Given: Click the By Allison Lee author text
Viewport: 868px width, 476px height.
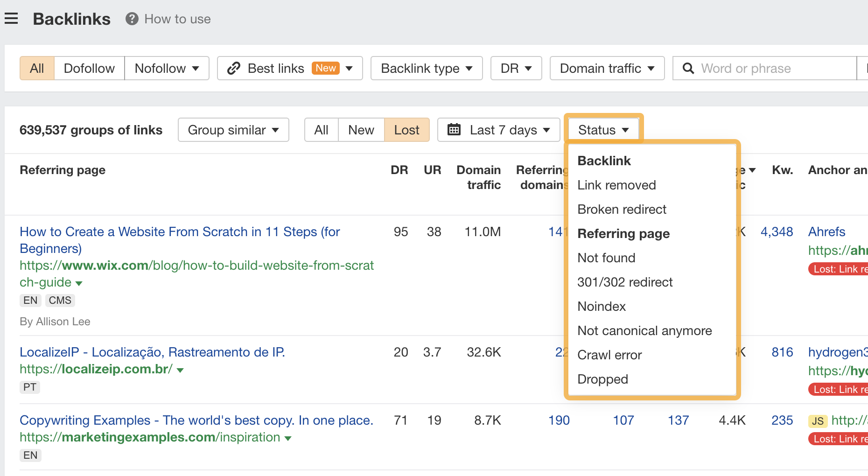Looking at the screenshot, I should [55, 322].
